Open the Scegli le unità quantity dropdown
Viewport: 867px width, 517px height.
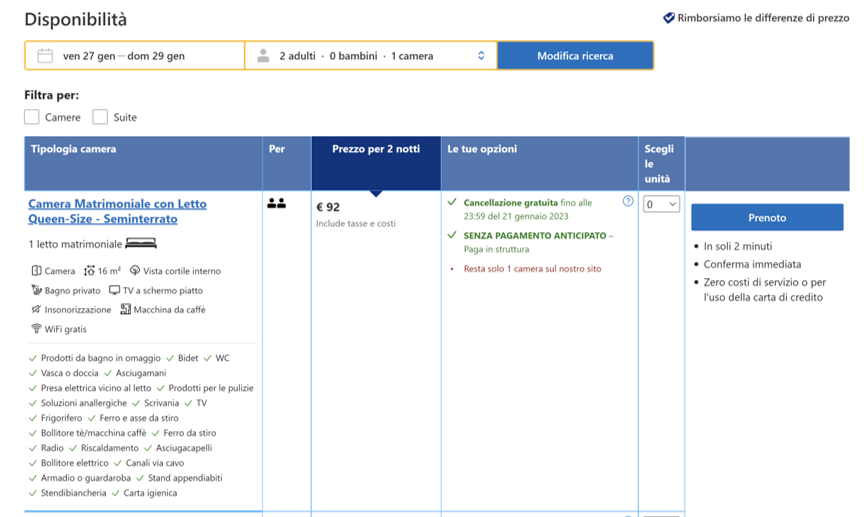click(661, 204)
